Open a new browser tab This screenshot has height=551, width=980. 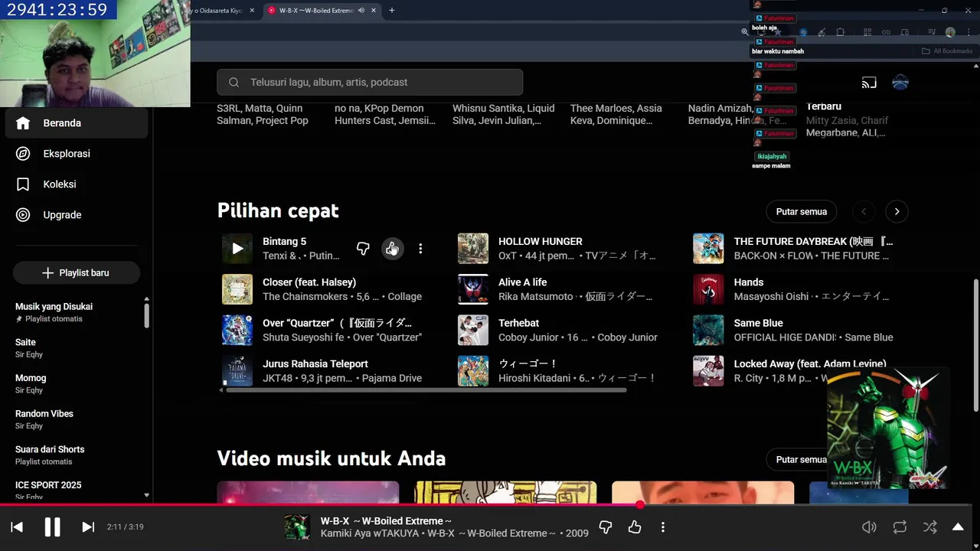point(392,11)
